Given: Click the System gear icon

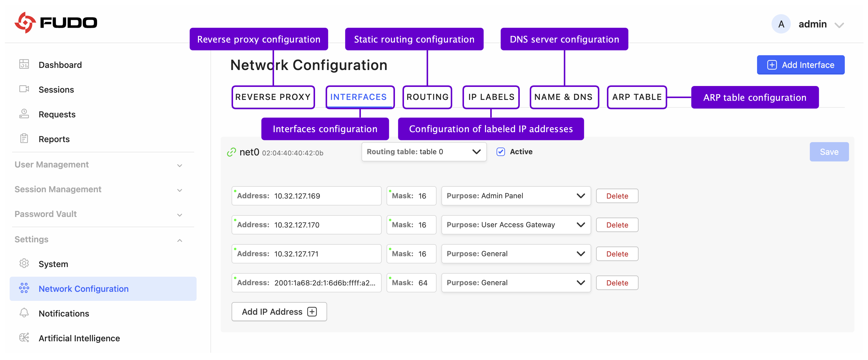Looking at the screenshot, I should (24, 263).
